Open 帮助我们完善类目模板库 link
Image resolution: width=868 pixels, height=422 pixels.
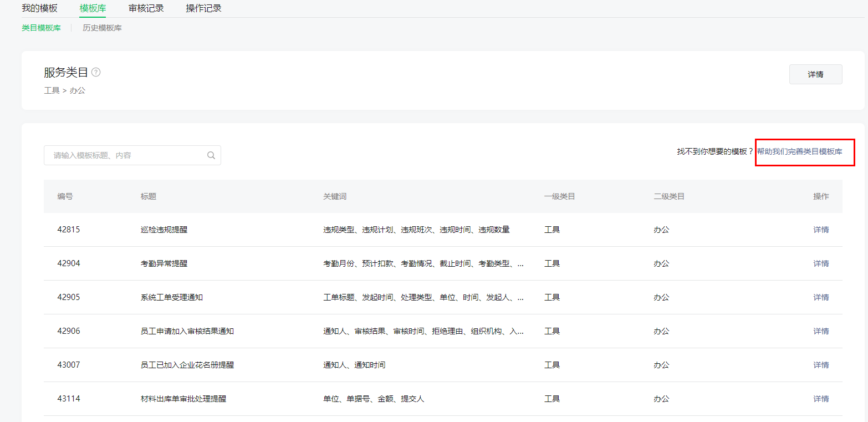pos(799,151)
